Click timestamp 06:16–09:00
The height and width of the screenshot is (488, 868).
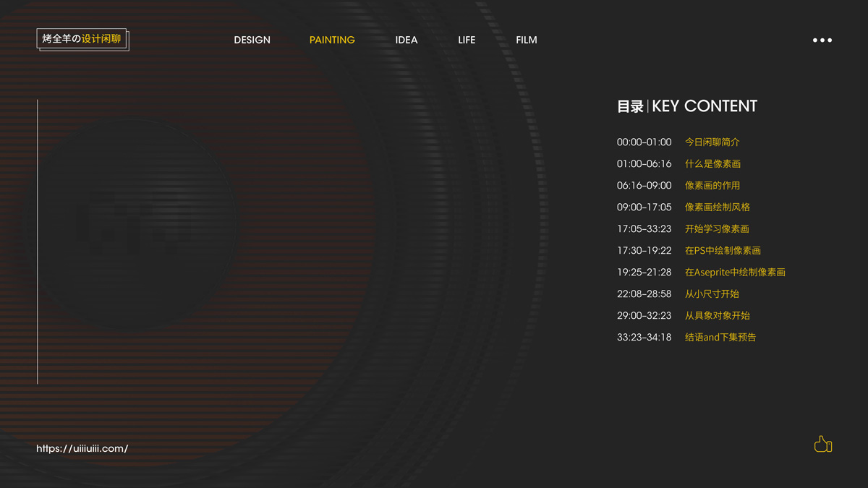click(x=644, y=185)
